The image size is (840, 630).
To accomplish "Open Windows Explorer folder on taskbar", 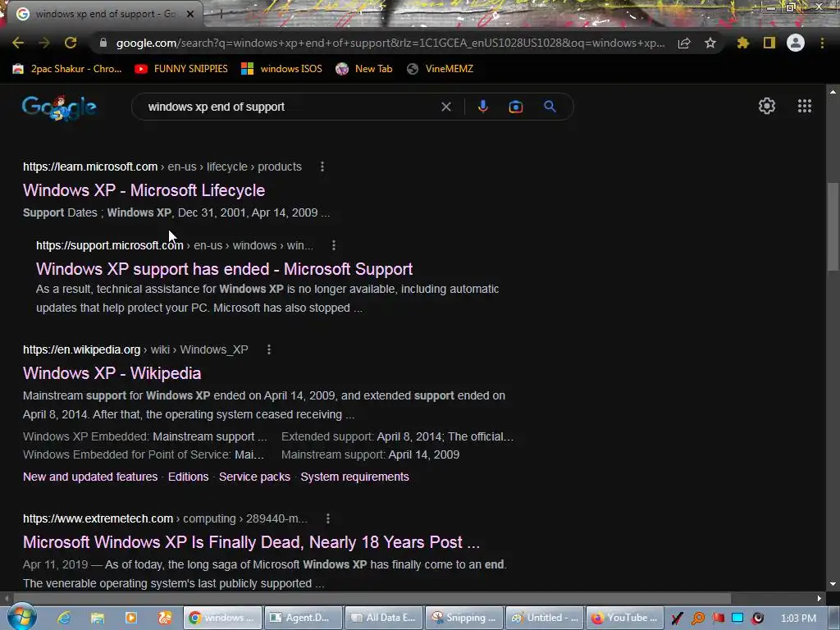I will tap(97, 618).
